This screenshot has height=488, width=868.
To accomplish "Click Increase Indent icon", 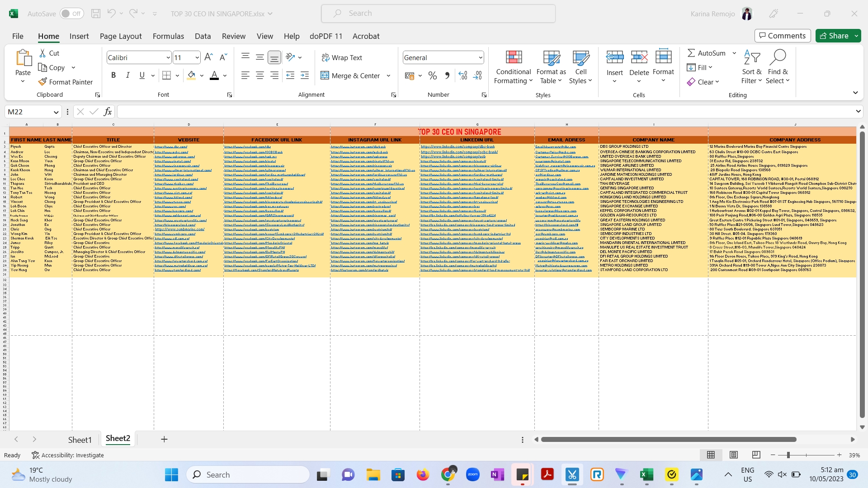I will pyautogui.click(x=305, y=75).
